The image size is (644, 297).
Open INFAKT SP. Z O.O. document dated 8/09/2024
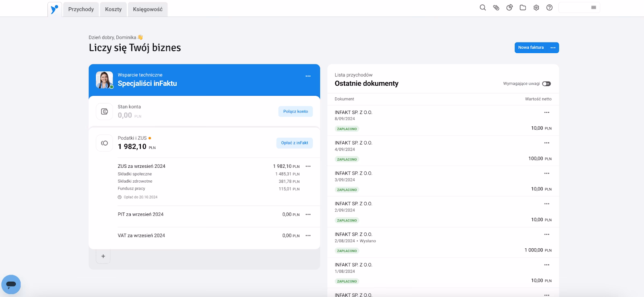coord(353,113)
